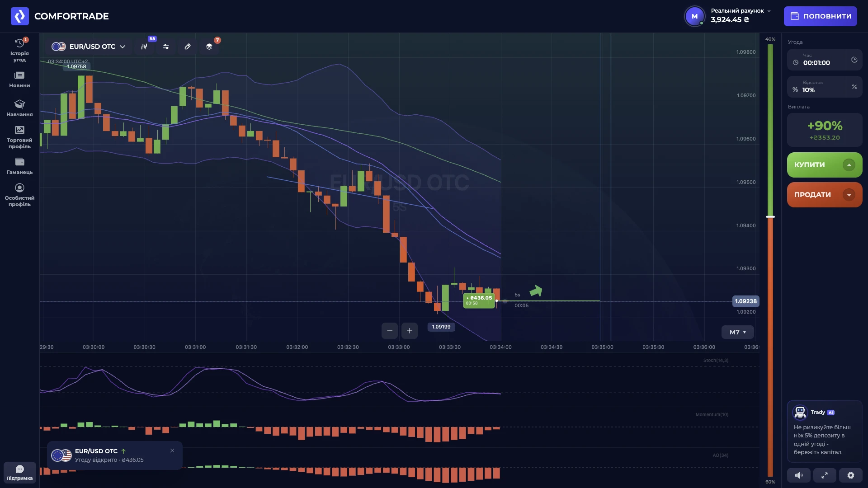Toggle sound with the speaker icon
This screenshot has height=488, width=868.
[x=799, y=475]
